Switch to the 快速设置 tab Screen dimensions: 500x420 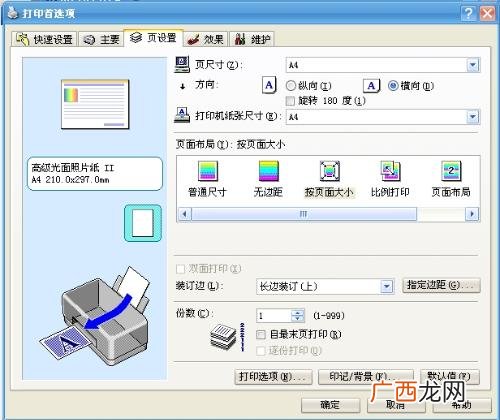tap(44, 39)
